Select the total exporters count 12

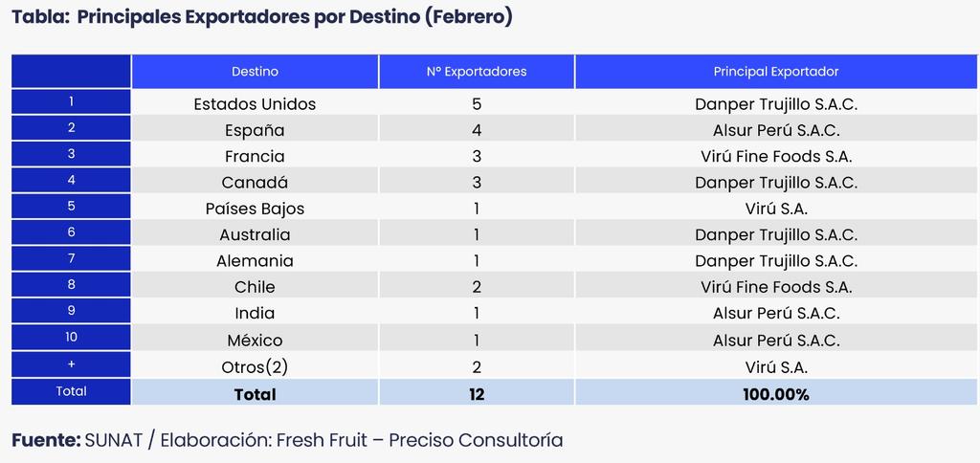click(x=477, y=393)
